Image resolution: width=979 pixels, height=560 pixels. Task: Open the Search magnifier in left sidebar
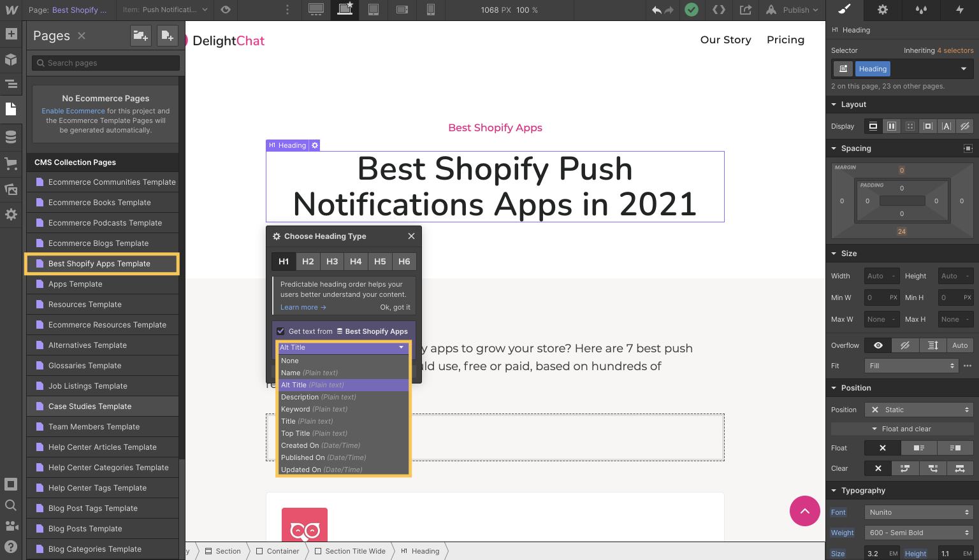(x=11, y=506)
